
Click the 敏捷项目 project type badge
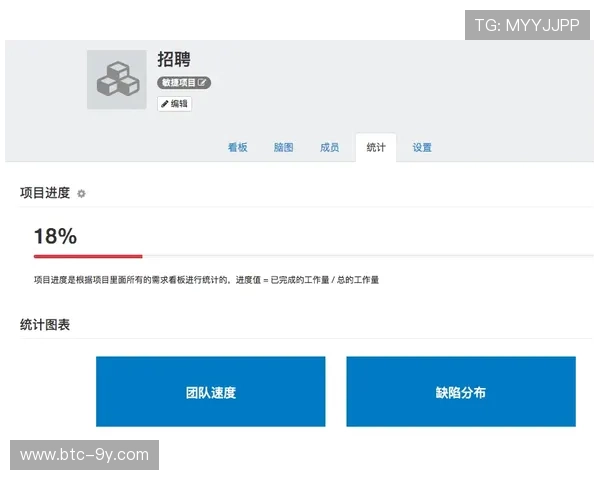[184, 83]
